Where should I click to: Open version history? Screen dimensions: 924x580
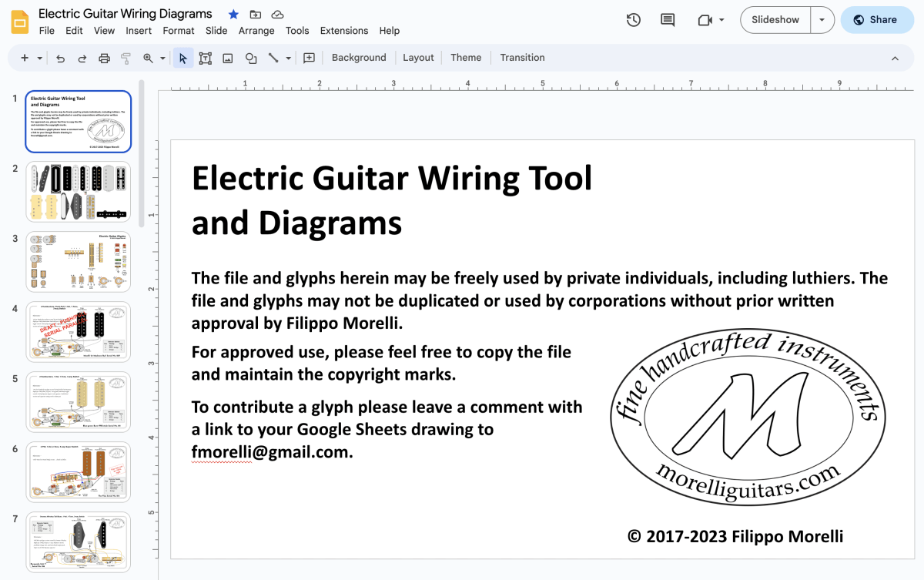pyautogui.click(x=633, y=19)
